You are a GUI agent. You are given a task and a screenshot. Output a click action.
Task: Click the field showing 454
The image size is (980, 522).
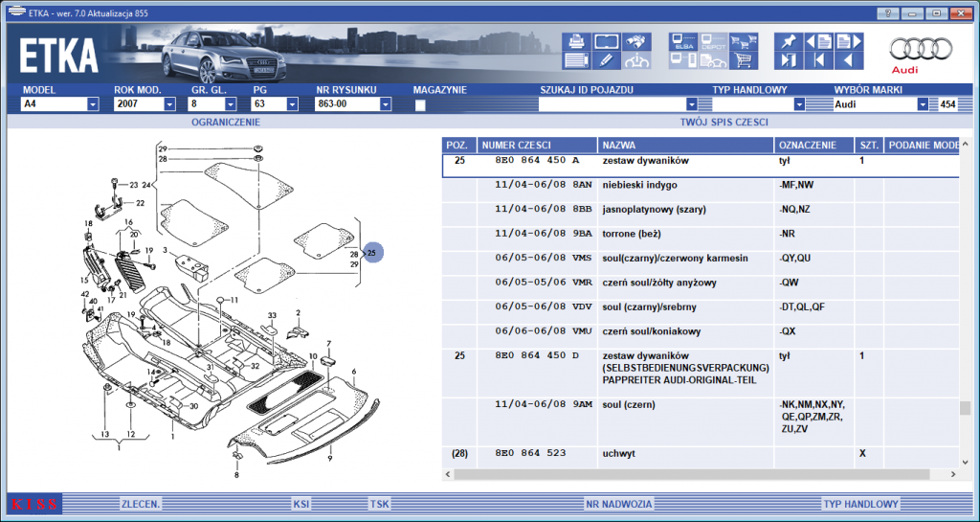coord(947,104)
